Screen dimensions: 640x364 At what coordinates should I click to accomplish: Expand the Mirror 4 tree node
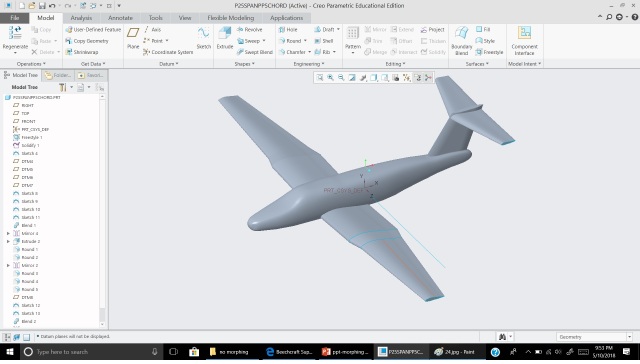coord(8,233)
